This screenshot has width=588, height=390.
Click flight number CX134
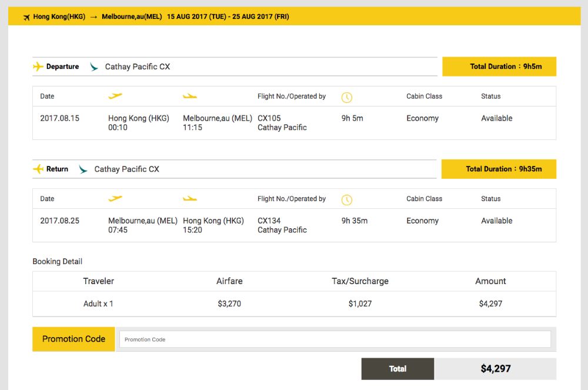[x=269, y=221]
